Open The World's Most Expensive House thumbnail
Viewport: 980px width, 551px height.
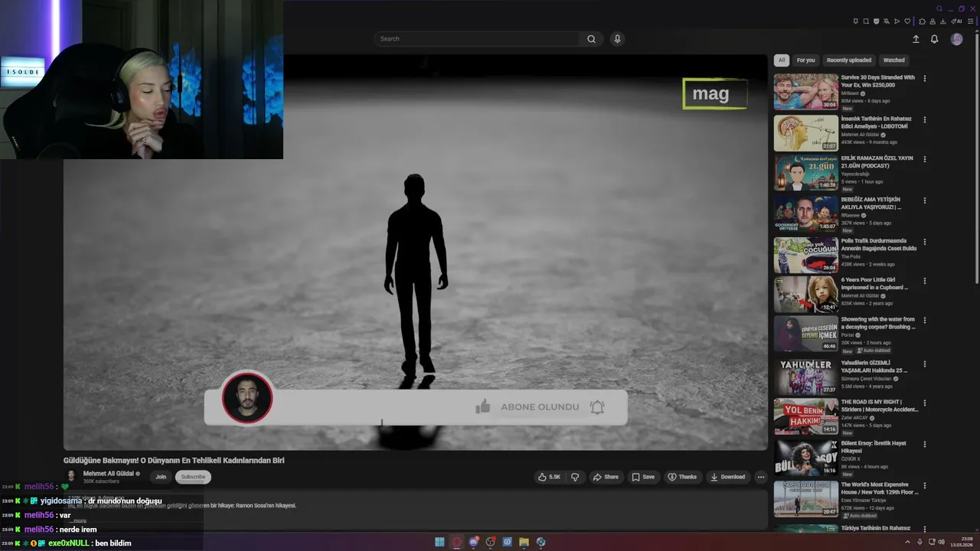pos(805,499)
